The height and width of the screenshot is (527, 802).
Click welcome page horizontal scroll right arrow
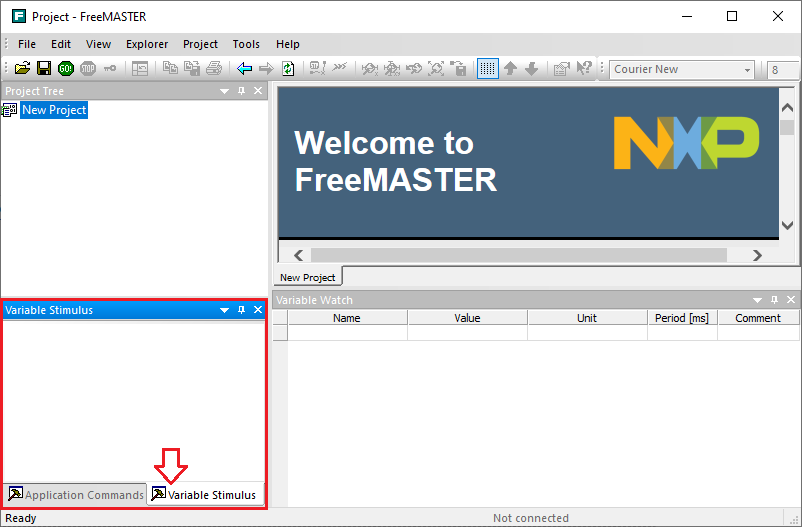[x=758, y=255]
